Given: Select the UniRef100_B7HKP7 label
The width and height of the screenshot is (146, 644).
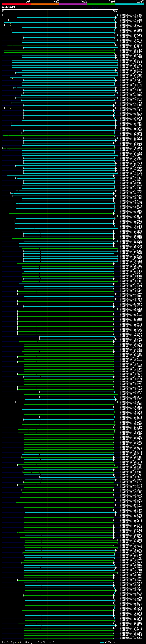Looking at the screenshot, I should (131, 369).
